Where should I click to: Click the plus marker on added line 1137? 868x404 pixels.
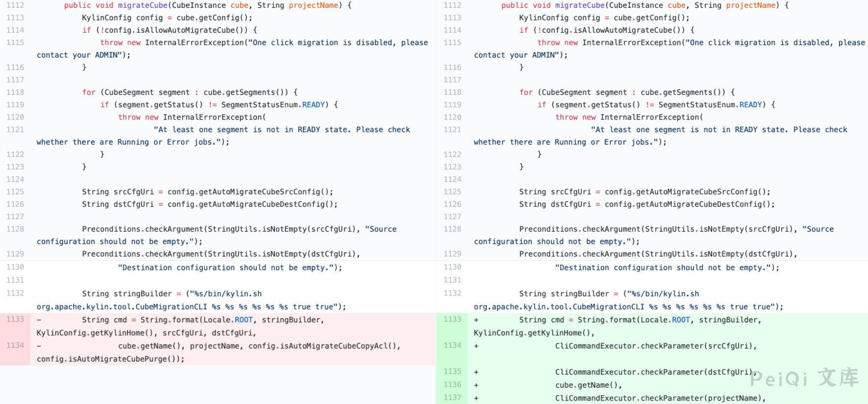click(x=476, y=398)
